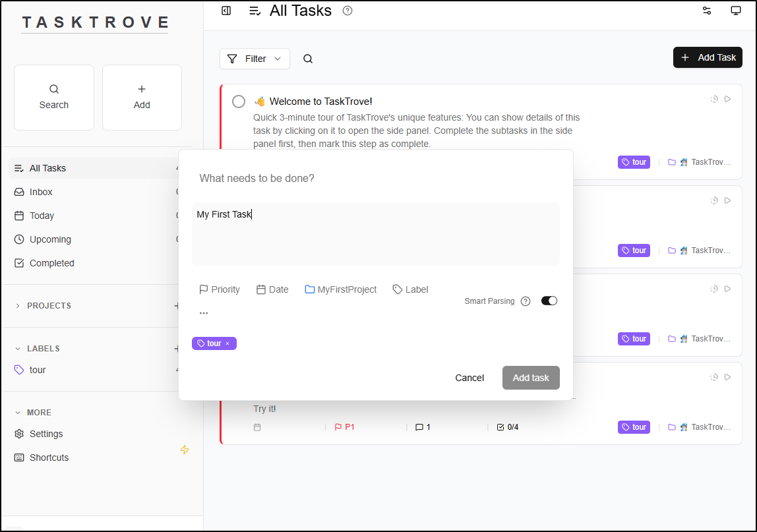Focus the 'What needs to be done?' field

point(376,179)
